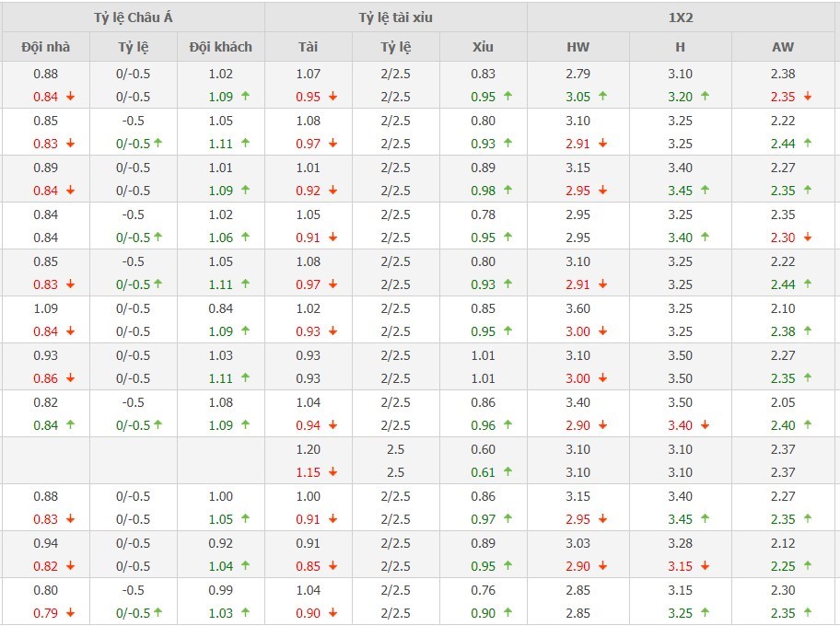Viewport: 840px width, 626px height.
Task: Click the red down arrow next to 0.79
Action: pyautogui.click(x=70, y=613)
